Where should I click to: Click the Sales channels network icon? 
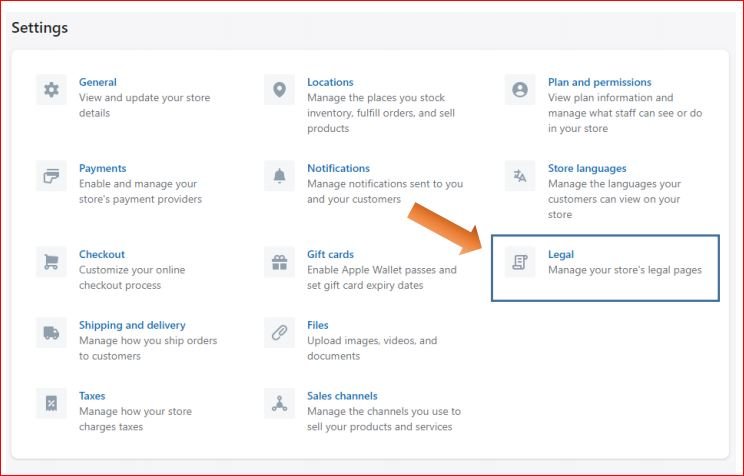point(279,403)
